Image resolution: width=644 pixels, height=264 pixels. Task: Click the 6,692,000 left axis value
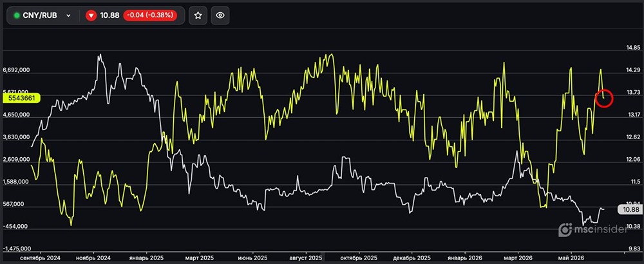coord(16,70)
